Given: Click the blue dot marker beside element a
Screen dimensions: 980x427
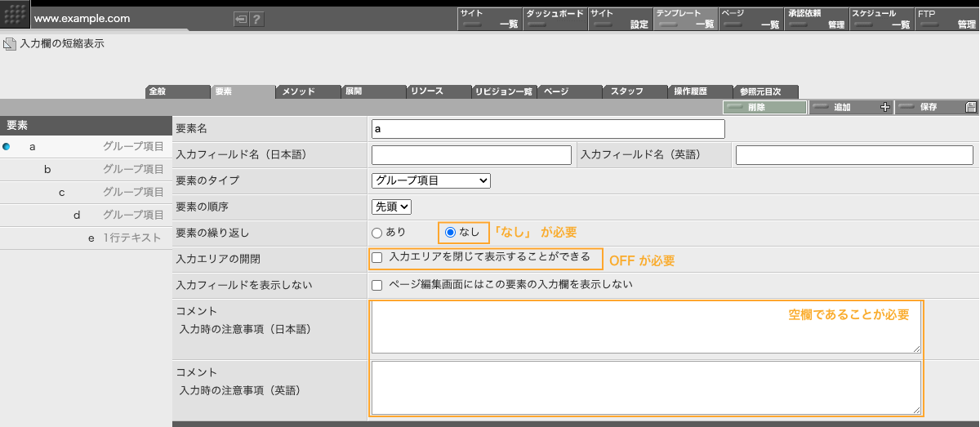Looking at the screenshot, I should 7,147.
